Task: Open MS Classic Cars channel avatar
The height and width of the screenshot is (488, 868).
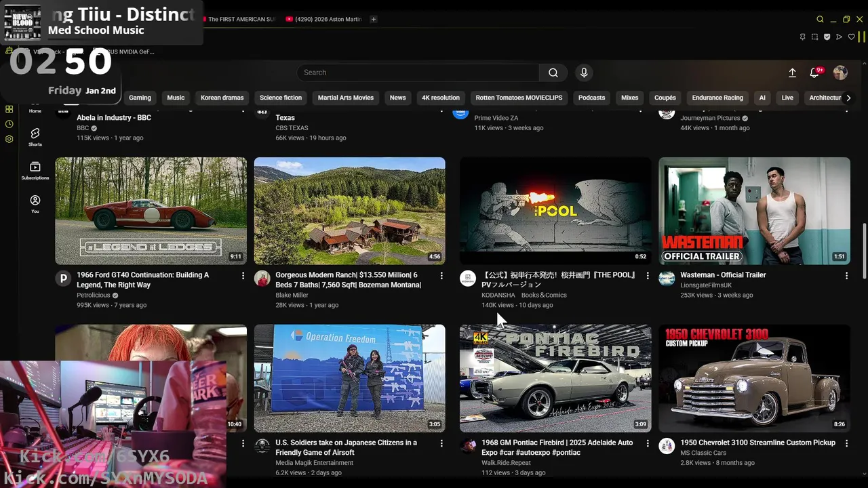Action: coord(667,445)
